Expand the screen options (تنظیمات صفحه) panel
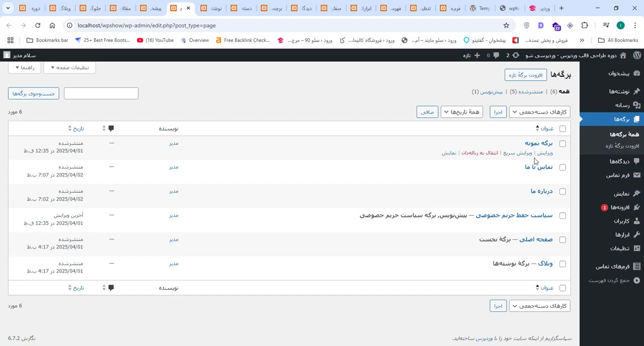The width and height of the screenshot is (644, 346). [x=69, y=67]
